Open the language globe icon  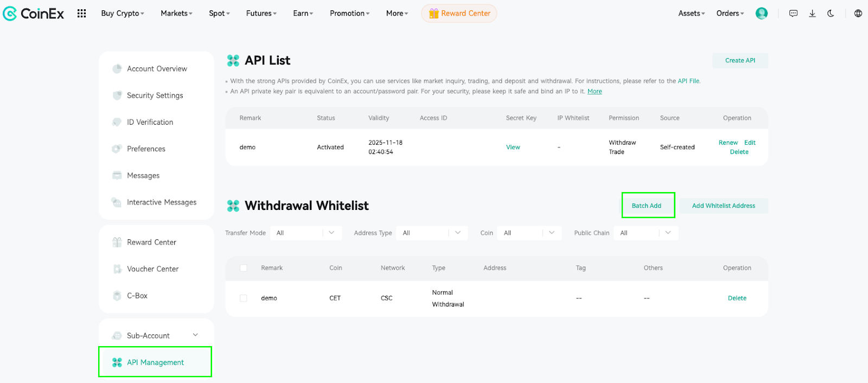[858, 14]
